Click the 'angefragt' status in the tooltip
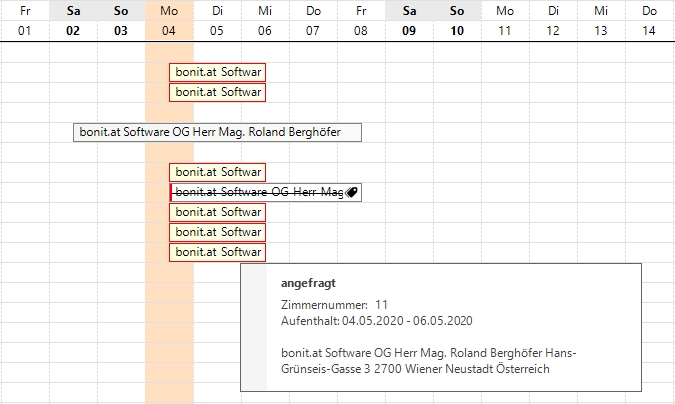Viewport: 675px width, 404px height. point(308,283)
